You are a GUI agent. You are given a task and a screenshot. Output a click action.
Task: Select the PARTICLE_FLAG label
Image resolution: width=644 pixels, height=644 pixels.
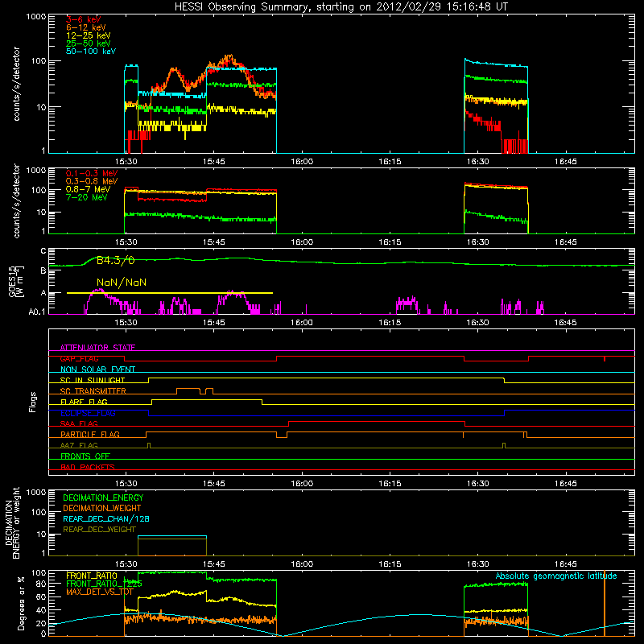click(90, 435)
